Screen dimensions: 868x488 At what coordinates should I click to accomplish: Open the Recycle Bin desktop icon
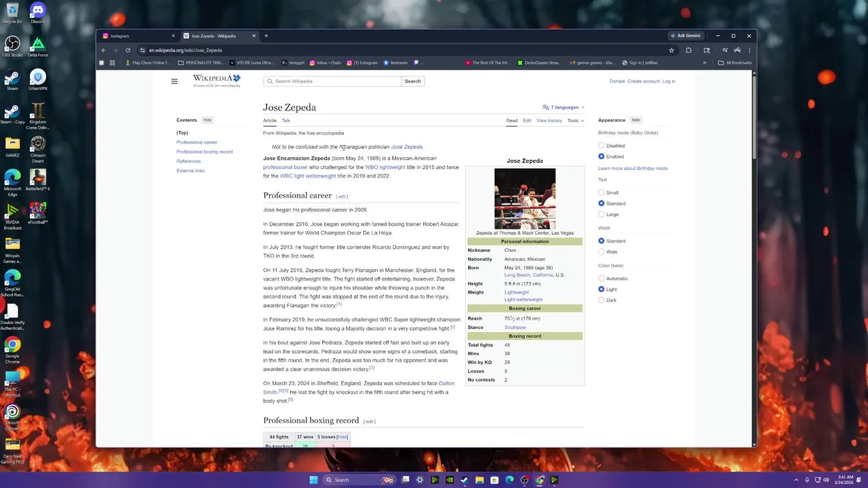coord(12,12)
